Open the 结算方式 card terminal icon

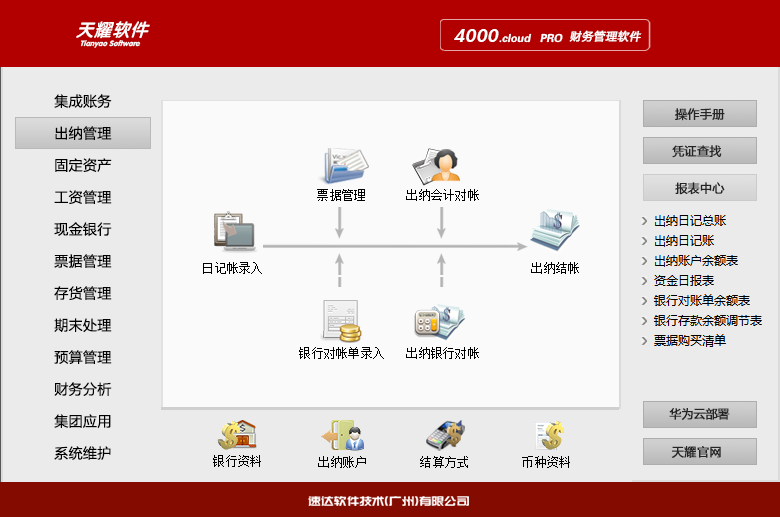445,435
